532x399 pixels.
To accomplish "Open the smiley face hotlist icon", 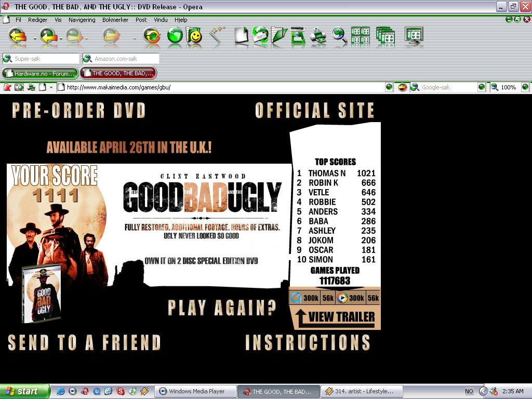I will pos(194,36).
